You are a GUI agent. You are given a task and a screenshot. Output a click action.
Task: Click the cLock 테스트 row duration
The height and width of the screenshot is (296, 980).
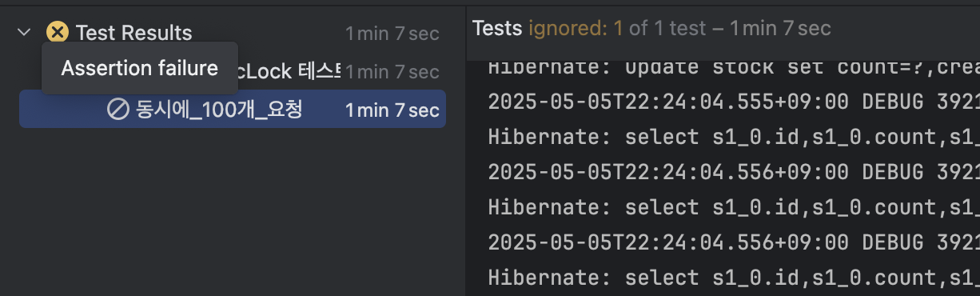(392, 72)
